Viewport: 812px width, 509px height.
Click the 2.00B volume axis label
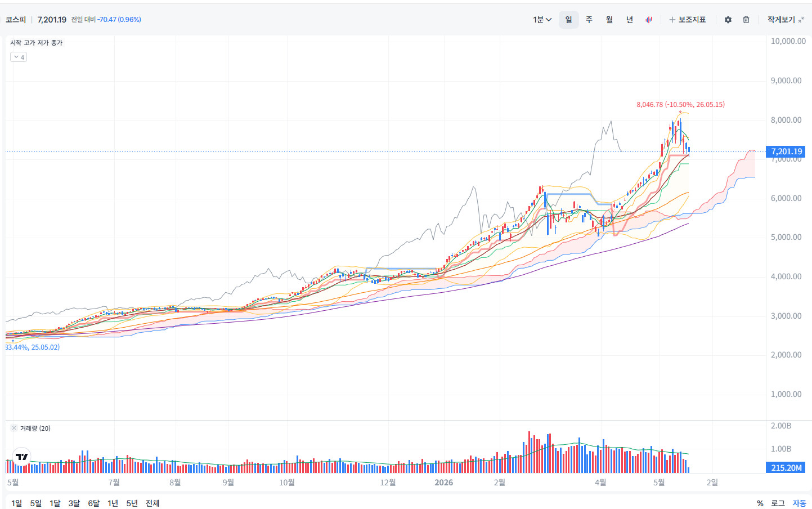[x=781, y=426]
